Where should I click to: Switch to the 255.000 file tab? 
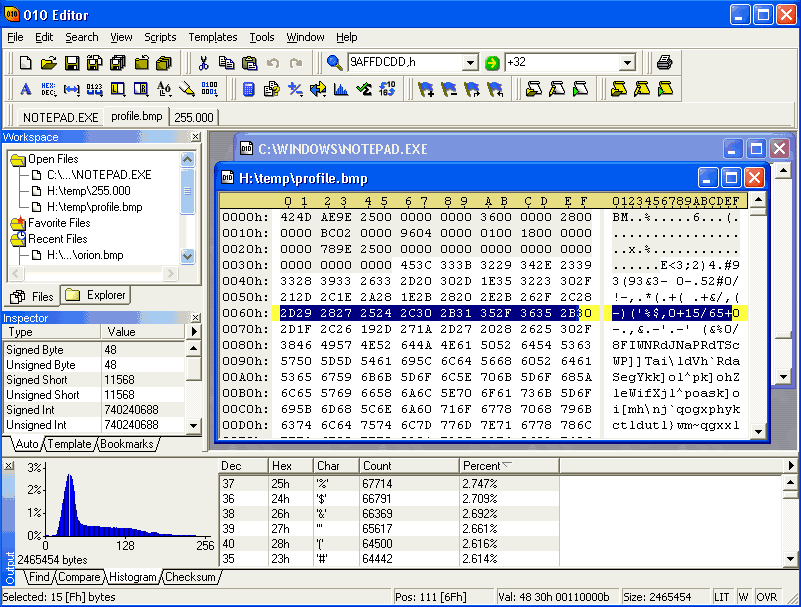click(194, 118)
